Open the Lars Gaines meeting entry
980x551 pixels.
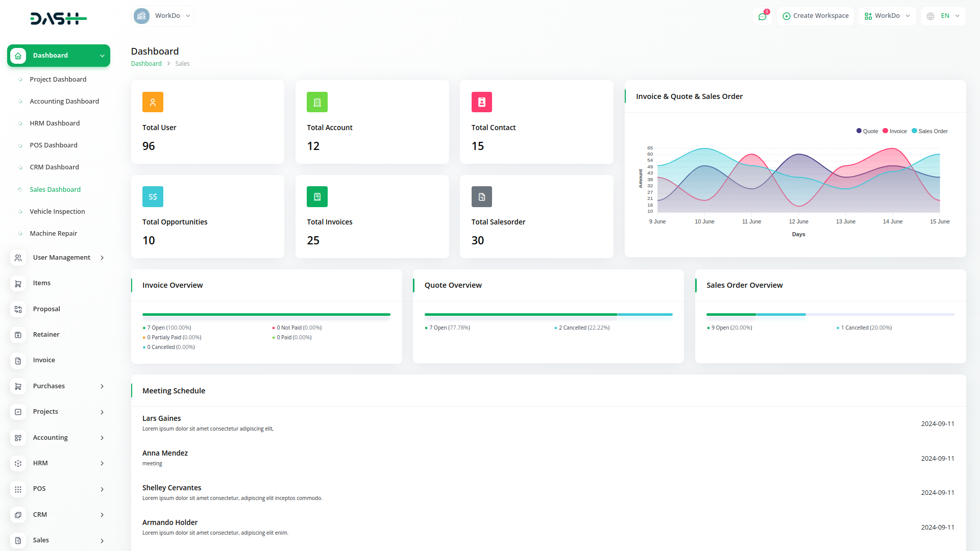click(x=161, y=418)
